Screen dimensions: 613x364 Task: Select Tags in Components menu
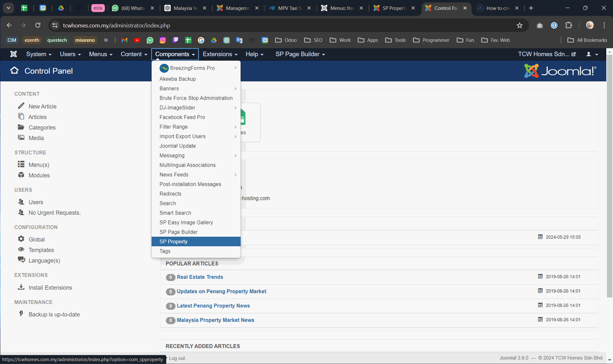tap(196, 251)
